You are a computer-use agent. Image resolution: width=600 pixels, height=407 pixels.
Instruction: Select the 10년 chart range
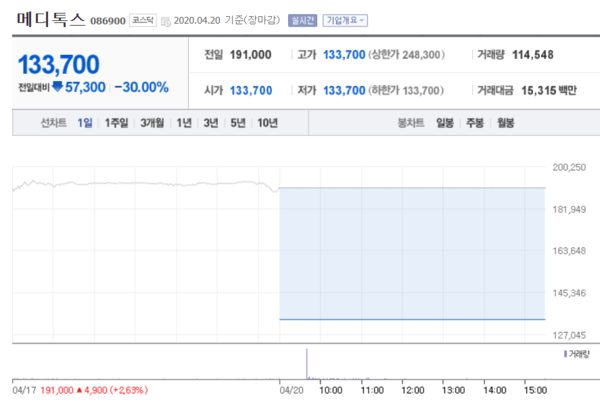click(x=267, y=123)
